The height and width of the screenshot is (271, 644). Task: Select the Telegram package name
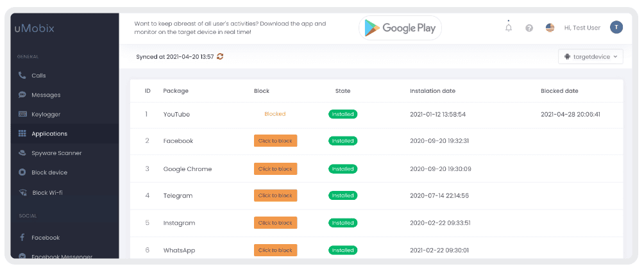click(178, 195)
